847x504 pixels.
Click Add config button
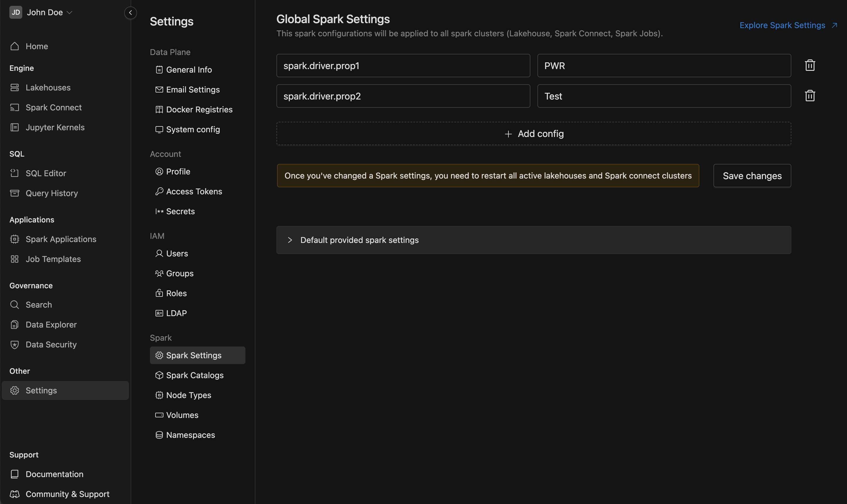point(534,133)
